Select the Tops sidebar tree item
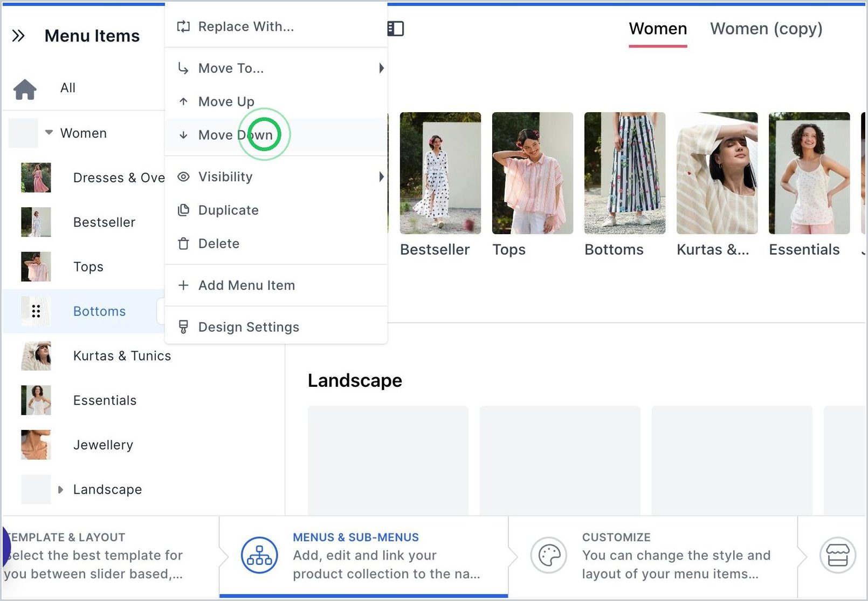 (x=88, y=267)
